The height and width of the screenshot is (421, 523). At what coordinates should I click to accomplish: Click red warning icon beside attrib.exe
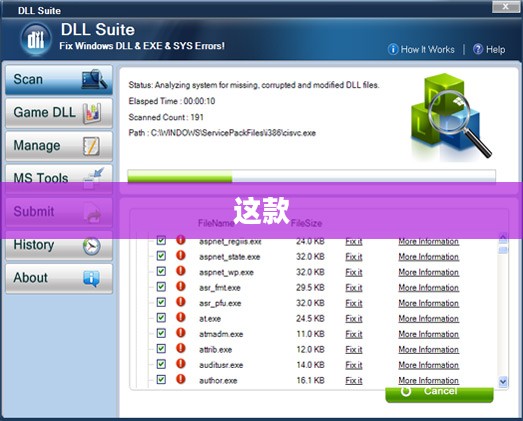tap(181, 349)
